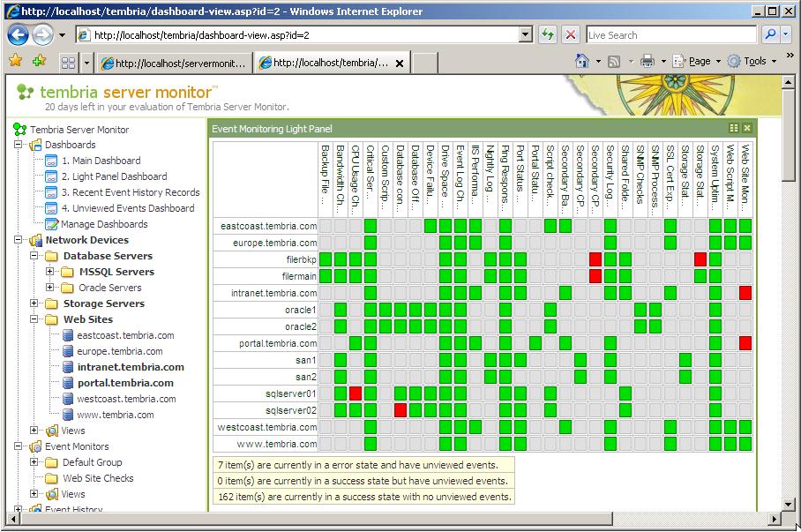This screenshot has height=532, width=801.
Task: Click the '7 item(s) are currently in a error state' message
Action: coord(357,465)
